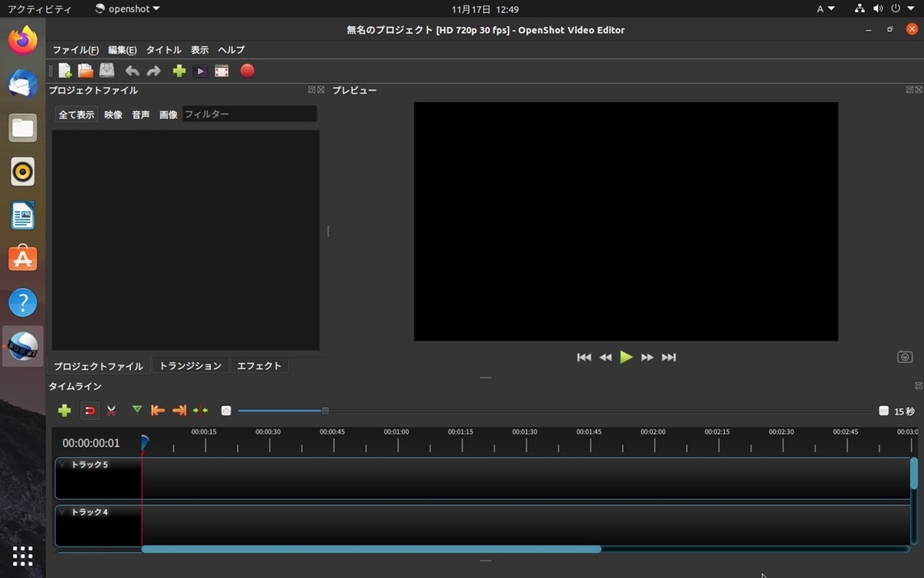This screenshot has width=924, height=578.
Task: Adjust the timeline zoom slider handle
Action: click(325, 411)
